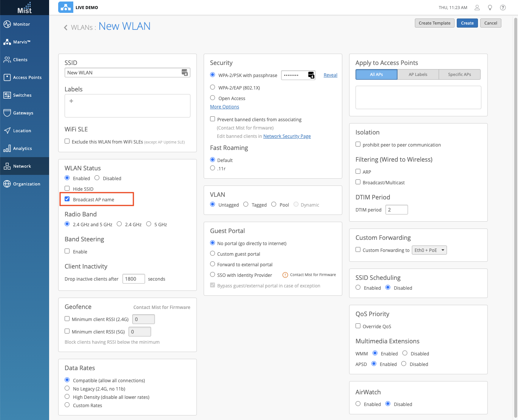518x420 pixels.
Task: Enable the Hide SSID checkbox
Action: (67, 188)
